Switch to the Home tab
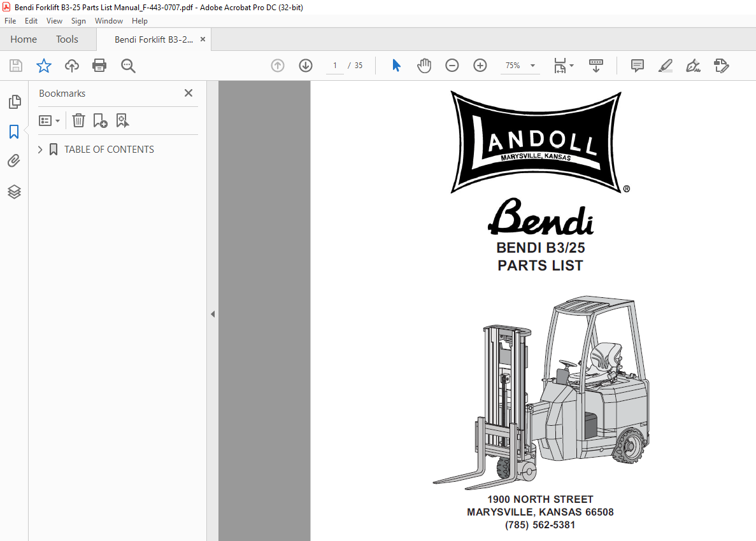Viewport: 756px width, 541px height. coord(24,39)
